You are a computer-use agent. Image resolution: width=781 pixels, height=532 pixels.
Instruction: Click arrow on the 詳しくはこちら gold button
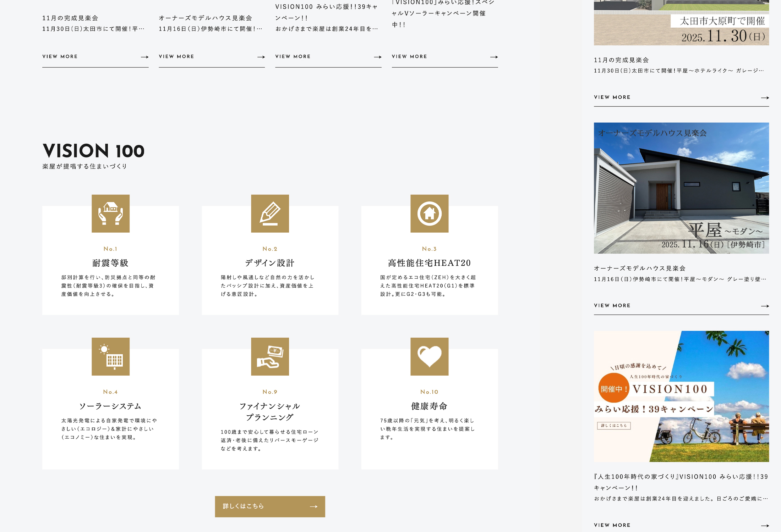tap(313, 506)
